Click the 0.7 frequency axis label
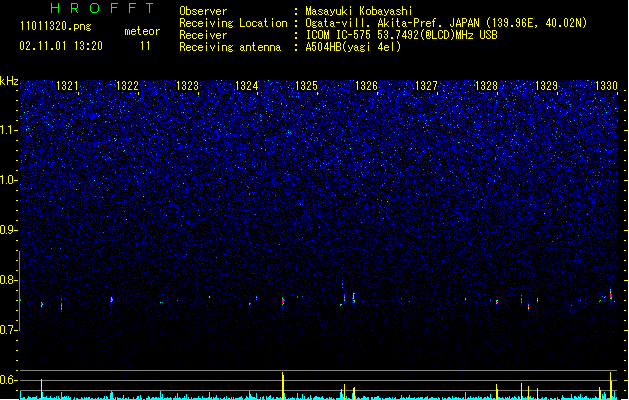The width and height of the screenshot is (629, 400). 9,330
